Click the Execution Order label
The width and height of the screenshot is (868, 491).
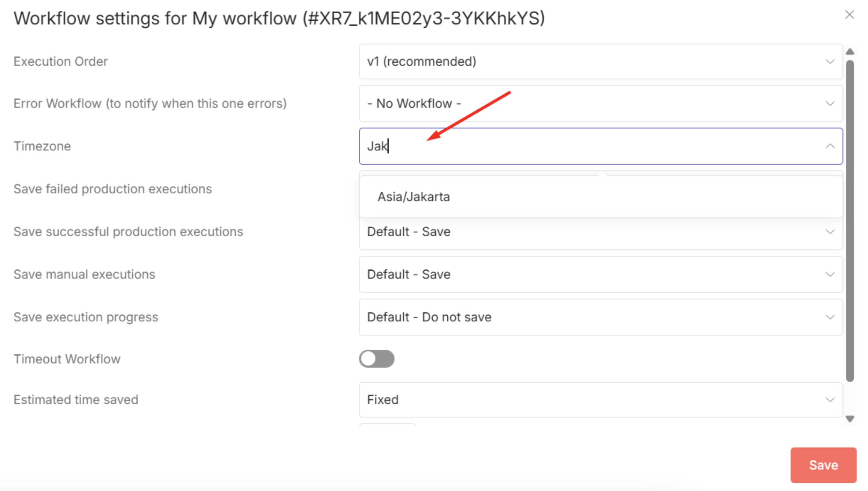click(x=60, y=61)
